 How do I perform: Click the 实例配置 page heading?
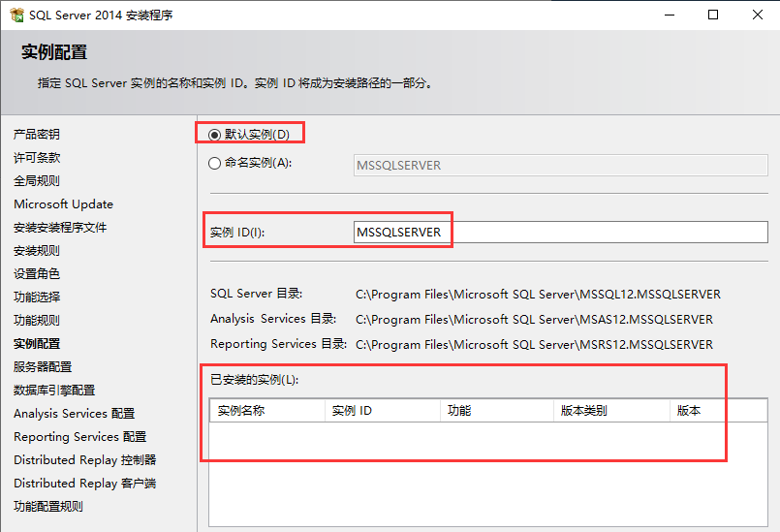[x=54, y=52]
